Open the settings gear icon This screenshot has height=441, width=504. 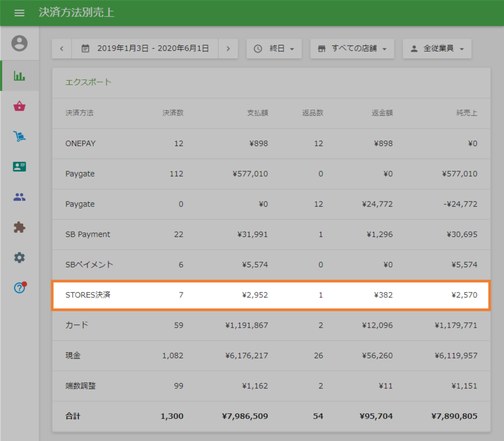coord(20,258)
